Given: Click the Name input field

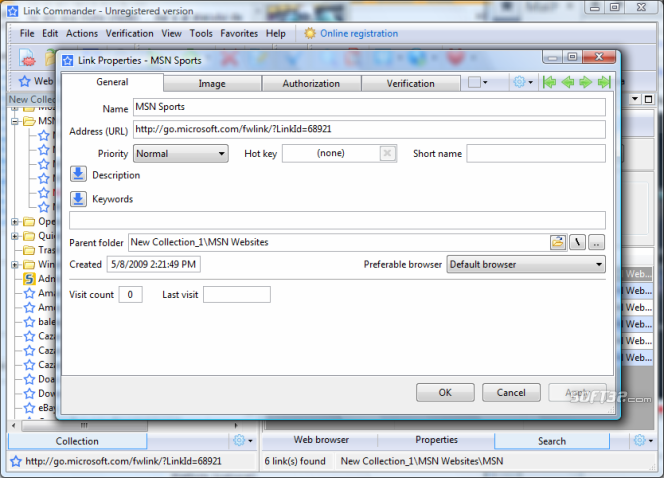Looking at the screenshot, I should tap(369, 107).
